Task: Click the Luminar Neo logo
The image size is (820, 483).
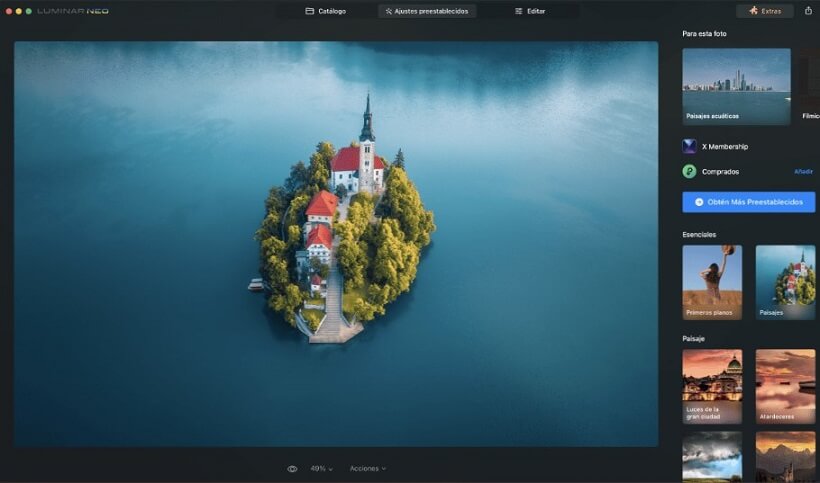Action: [73, 11]
